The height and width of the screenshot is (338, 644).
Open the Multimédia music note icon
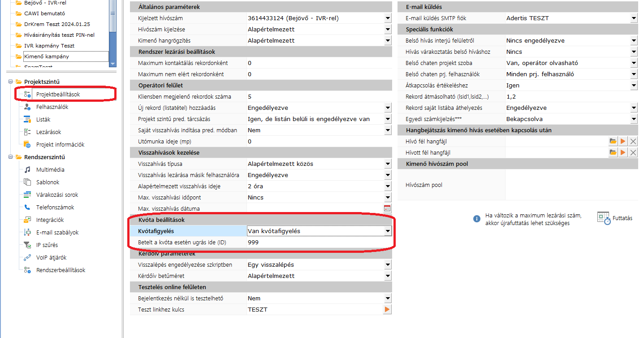click(x=27, y=170)
